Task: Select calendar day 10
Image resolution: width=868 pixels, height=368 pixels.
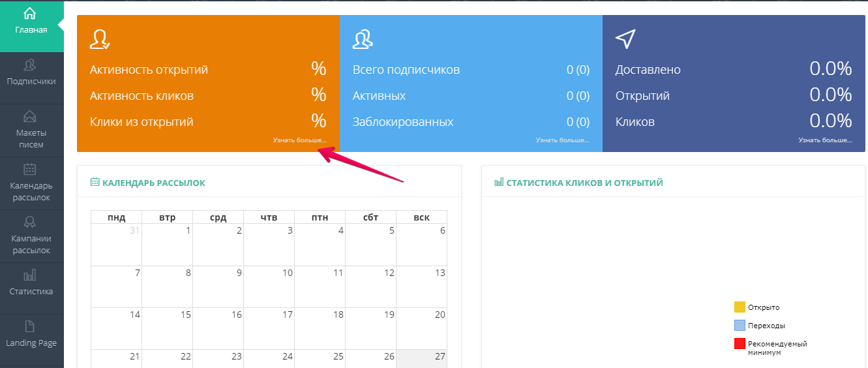Action: click(x=269, y=286)
